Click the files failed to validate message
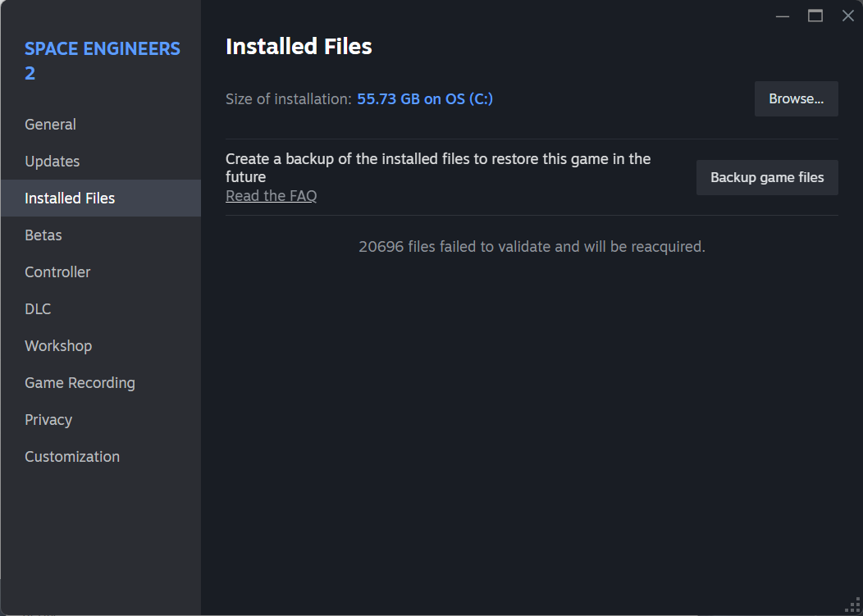863x616 pixels. click(x=532, y=246)
